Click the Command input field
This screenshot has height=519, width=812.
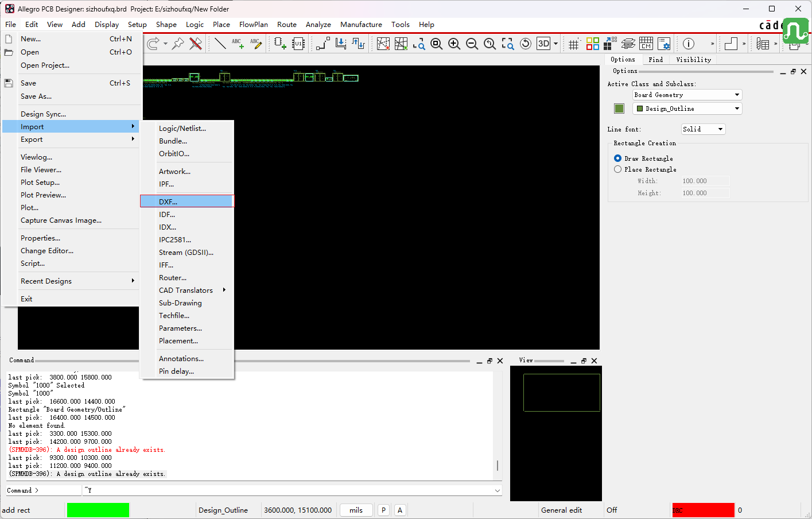click(292, 490)
